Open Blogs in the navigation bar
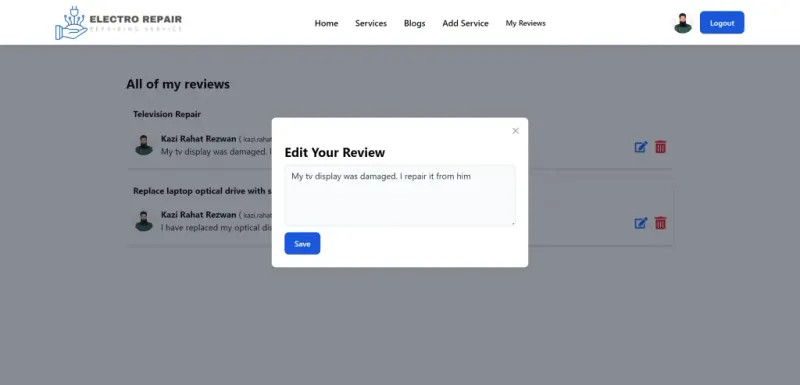This screenshot has width=800, height=385. tap(414, 23)
